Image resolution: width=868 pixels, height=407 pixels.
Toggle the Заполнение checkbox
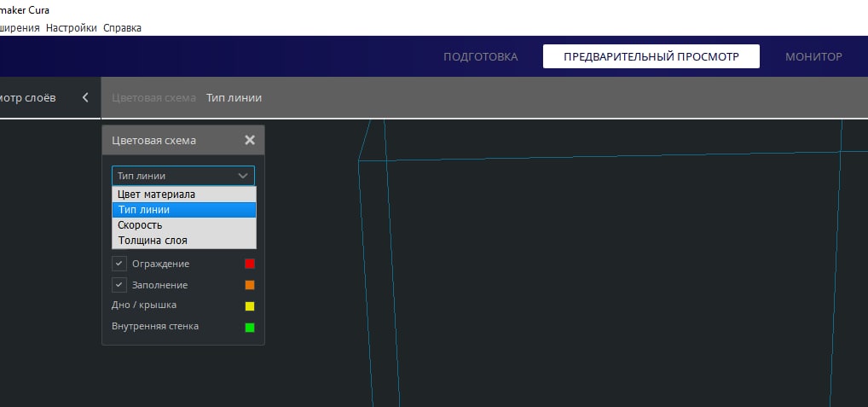click(119, 285)
